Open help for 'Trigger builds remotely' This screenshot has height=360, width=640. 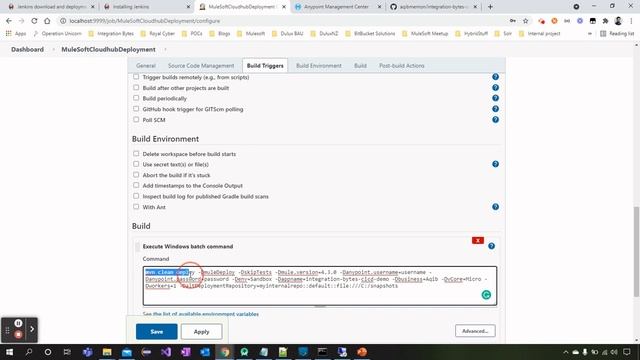[495, 77]
